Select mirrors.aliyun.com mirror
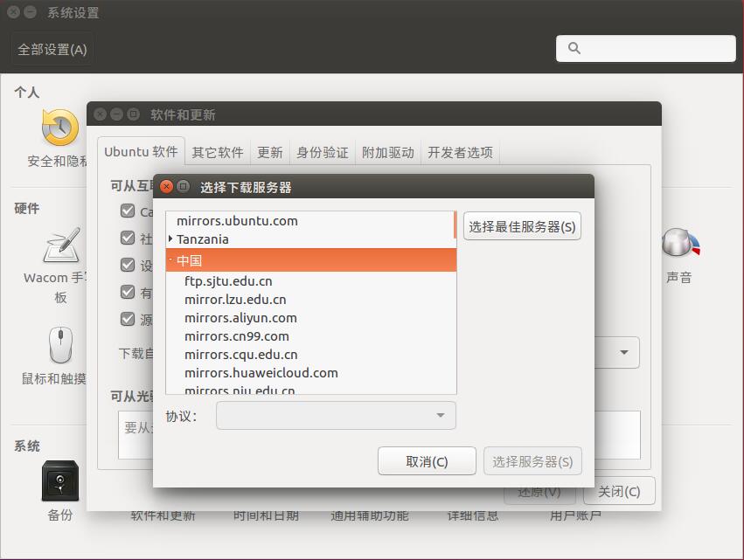 click(x=310, y=318)
